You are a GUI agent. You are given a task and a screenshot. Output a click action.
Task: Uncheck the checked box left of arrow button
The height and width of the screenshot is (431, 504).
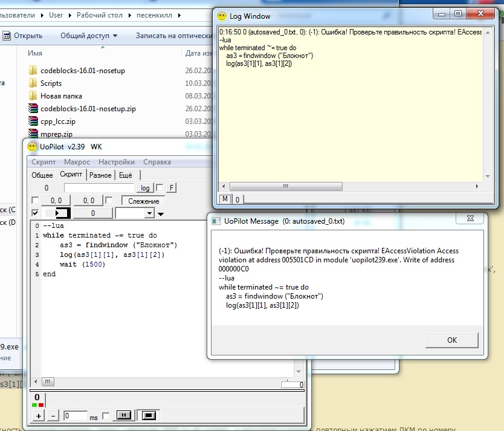point(35,213)
